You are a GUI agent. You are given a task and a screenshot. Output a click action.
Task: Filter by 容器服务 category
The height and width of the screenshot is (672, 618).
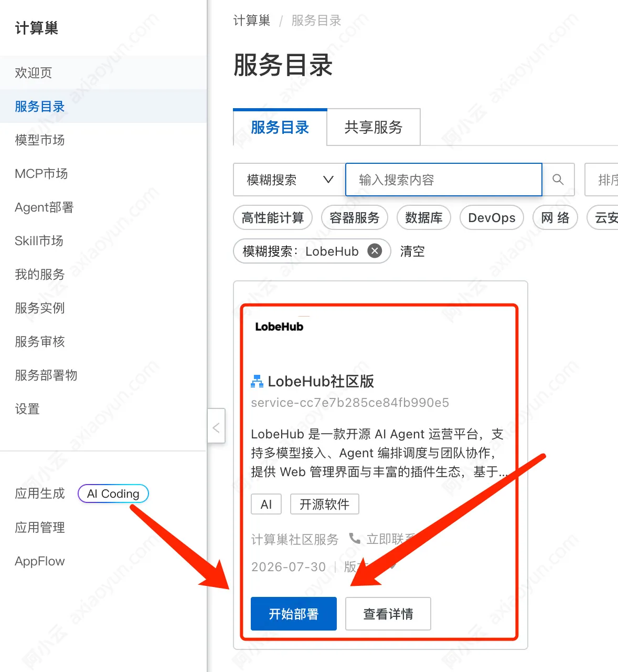coord(355,217)
